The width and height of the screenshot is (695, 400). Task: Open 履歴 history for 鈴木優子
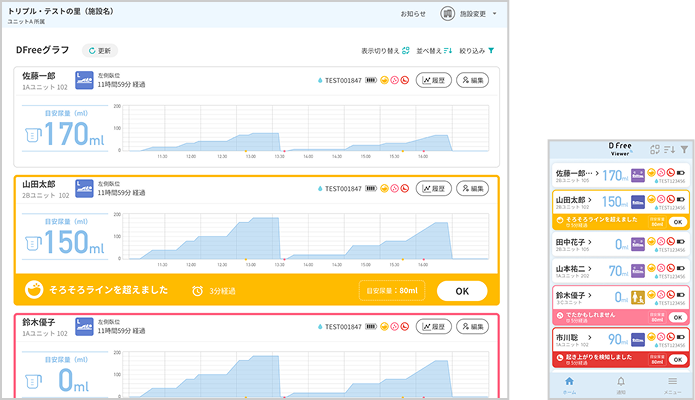pos(433,326)
